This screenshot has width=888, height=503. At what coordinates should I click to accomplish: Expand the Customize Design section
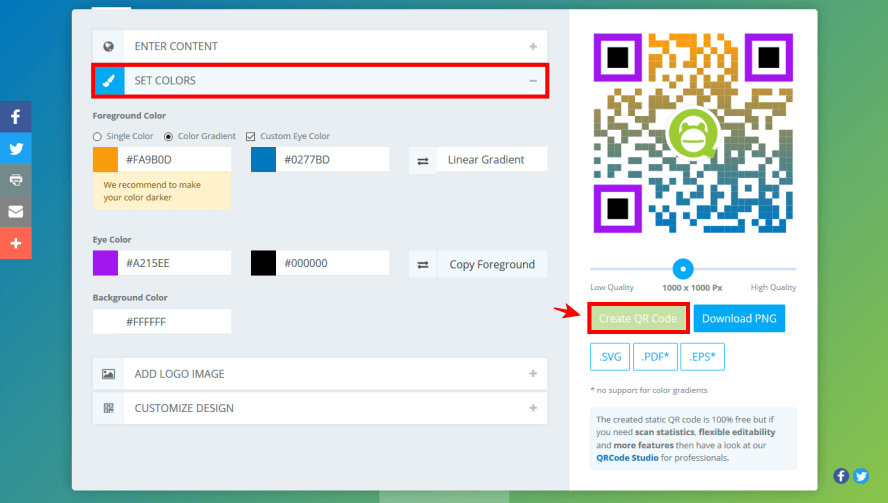tap(320, 408)
